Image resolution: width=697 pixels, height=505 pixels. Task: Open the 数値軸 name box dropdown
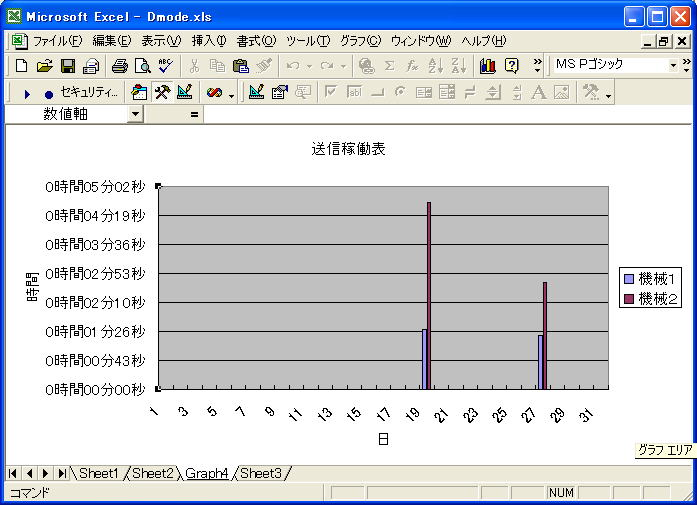pos(135,114)
